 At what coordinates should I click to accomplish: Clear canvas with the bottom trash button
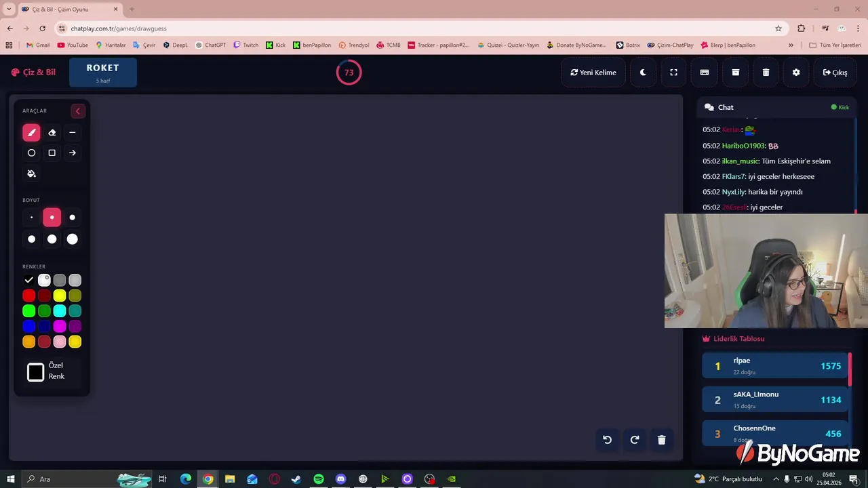click(662, 440)
